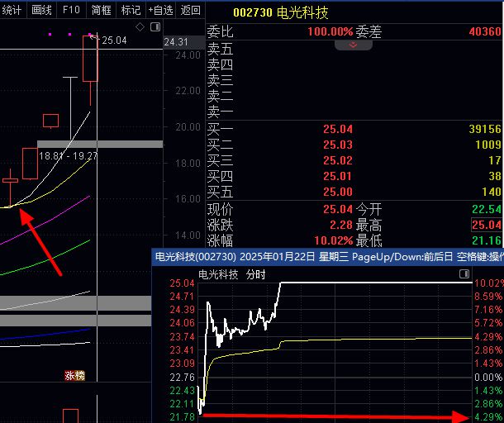504x423 pixels.
Task: Click the 25.04 top axis label in 分时 chart
Action: pos(182,283)
